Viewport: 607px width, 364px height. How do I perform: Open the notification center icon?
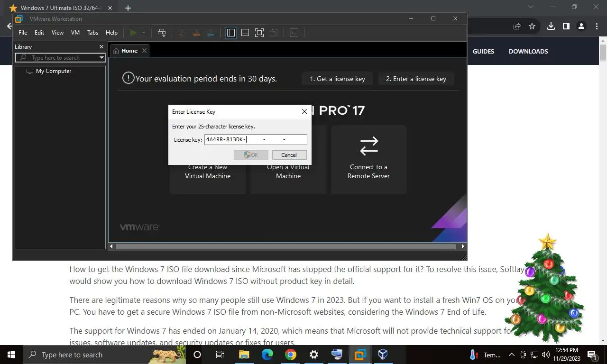tap(592, 355)
